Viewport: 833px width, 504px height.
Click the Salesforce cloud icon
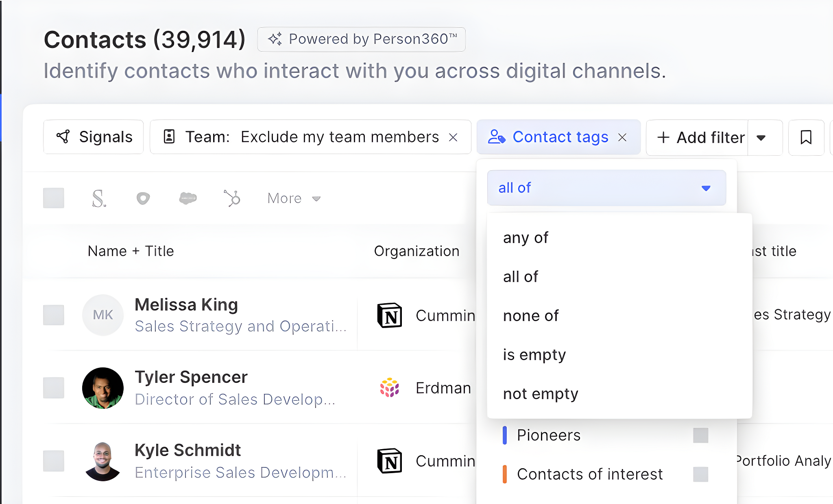click(188, 198)
